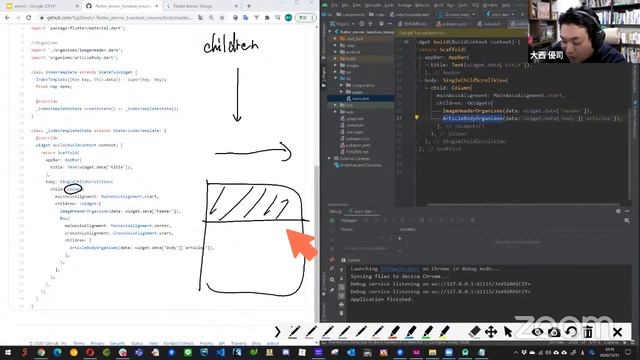
Task: Open project panel settings gear
Action: [381, 24]
